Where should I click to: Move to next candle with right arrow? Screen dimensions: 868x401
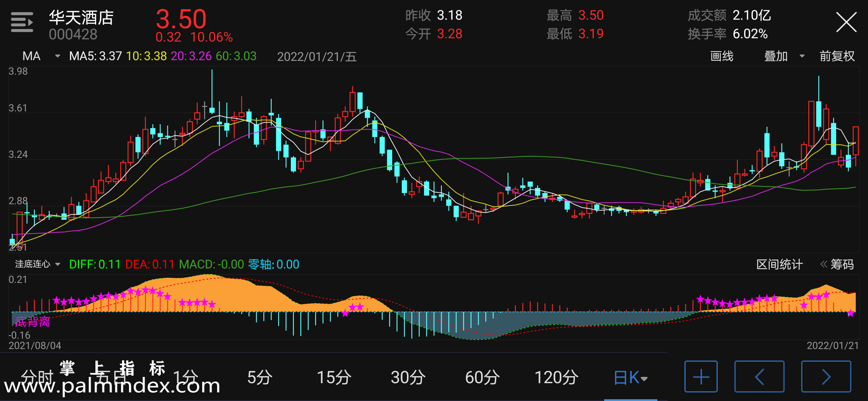point(826,377)
